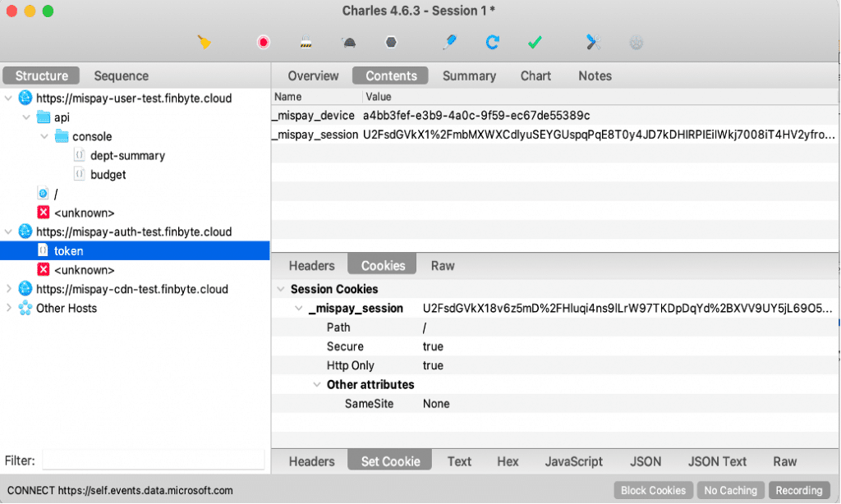Stop recording via the red record icon
Image resolution: width=841 pixels, height=504 pixels.
click(x=263, y=41)
